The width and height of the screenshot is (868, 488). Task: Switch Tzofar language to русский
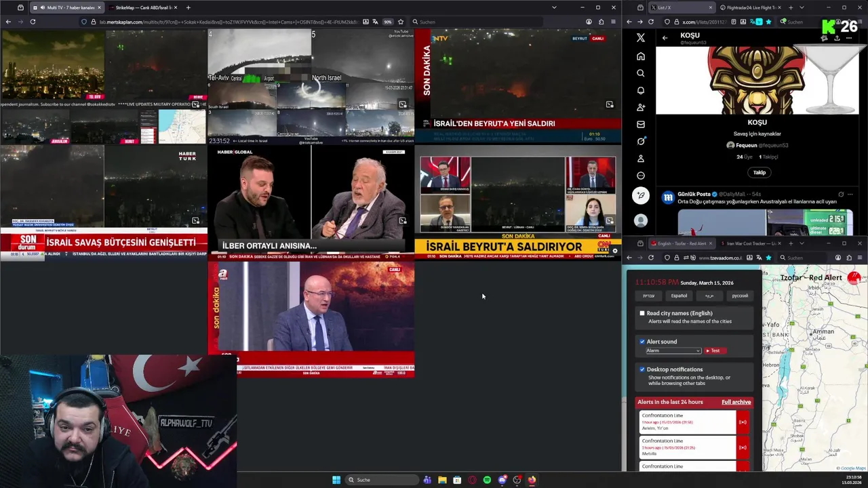[740, 296]
